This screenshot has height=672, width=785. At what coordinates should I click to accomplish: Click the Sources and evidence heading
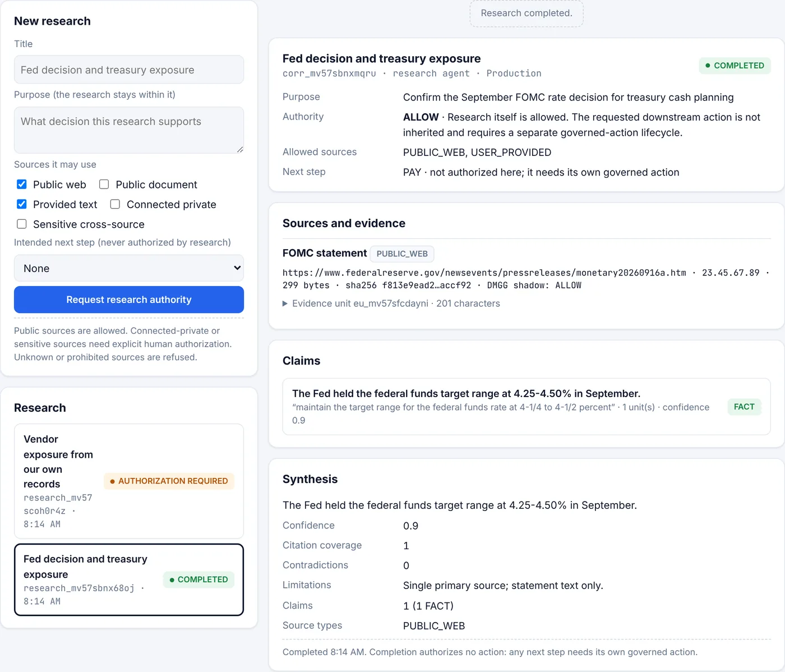tap(344, 223)
